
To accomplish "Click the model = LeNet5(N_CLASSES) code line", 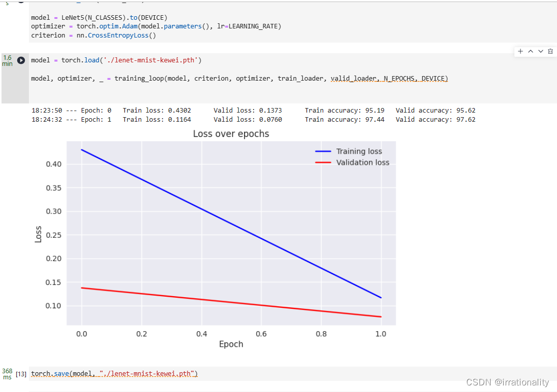I will (x=99, y=17).
